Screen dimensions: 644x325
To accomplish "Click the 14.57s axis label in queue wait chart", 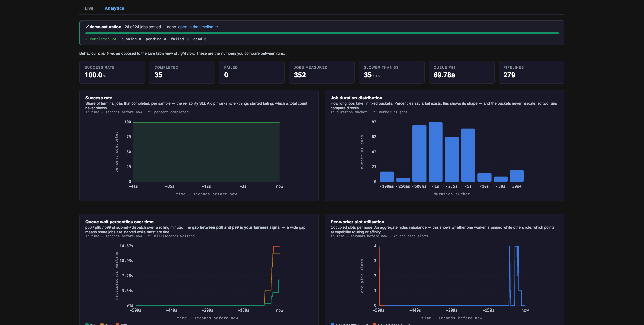I will tap(126, 246).
